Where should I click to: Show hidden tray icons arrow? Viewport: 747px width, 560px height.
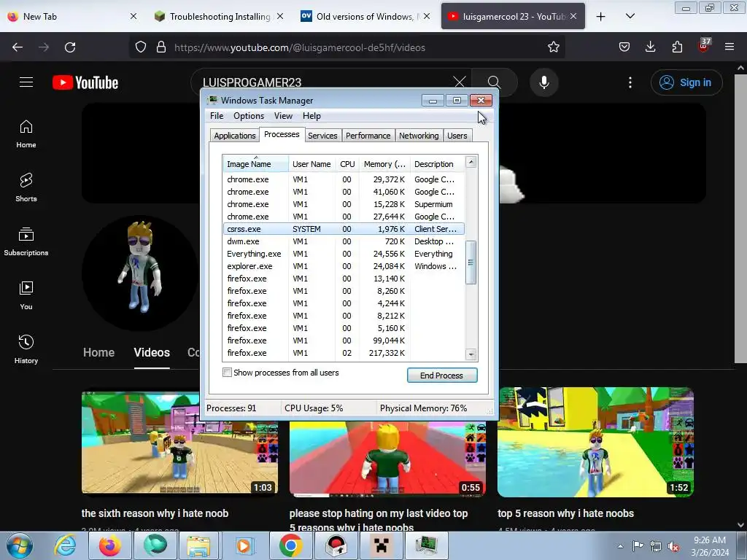[620, 546]
